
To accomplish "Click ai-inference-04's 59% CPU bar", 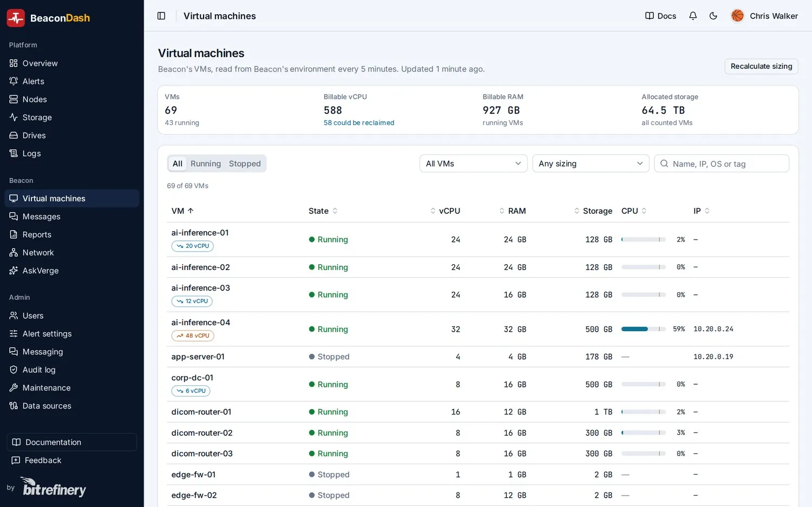I will (644, 329).
